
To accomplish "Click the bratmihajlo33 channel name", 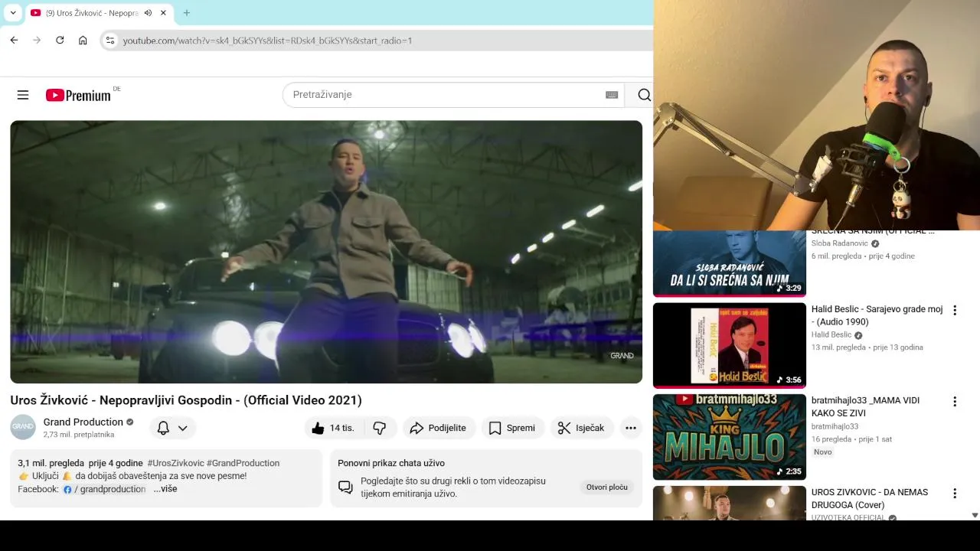I will point(835,426).
